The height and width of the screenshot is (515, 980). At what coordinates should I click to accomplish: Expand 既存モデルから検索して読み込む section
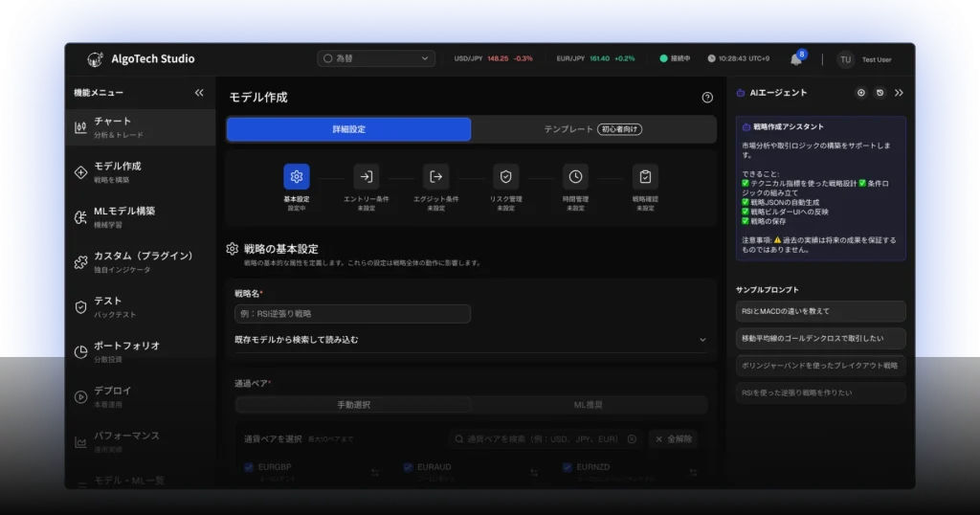pos(471,340)
